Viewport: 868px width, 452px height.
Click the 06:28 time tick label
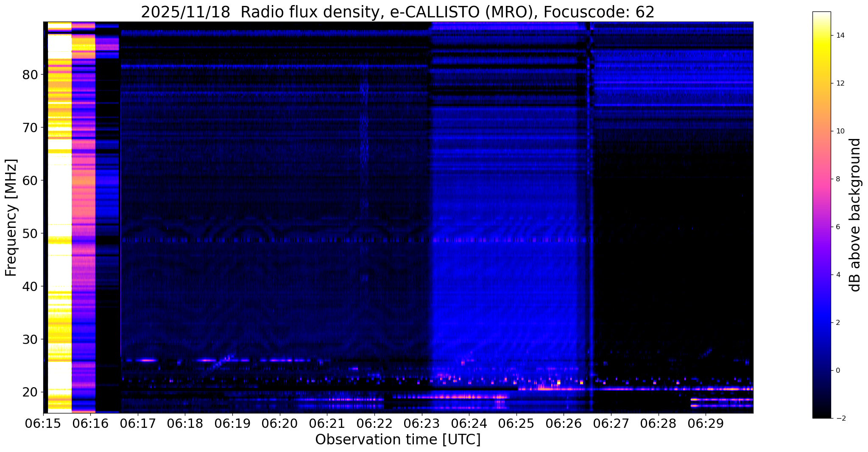[x=659, y=423]
